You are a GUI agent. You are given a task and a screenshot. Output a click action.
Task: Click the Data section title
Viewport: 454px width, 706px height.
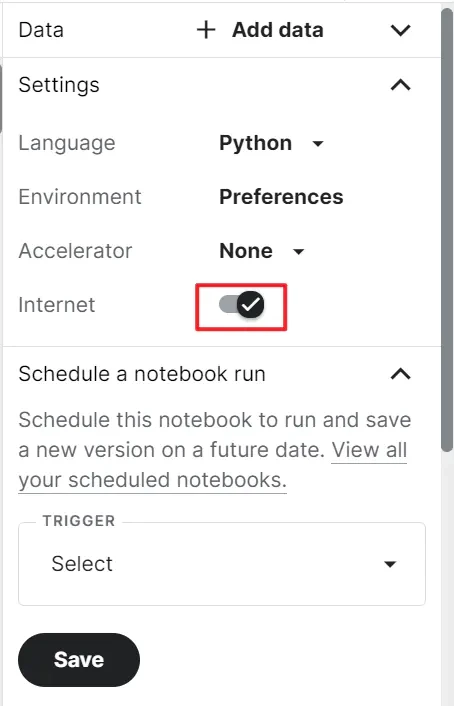pyautogui.click(x=41, y=30)
